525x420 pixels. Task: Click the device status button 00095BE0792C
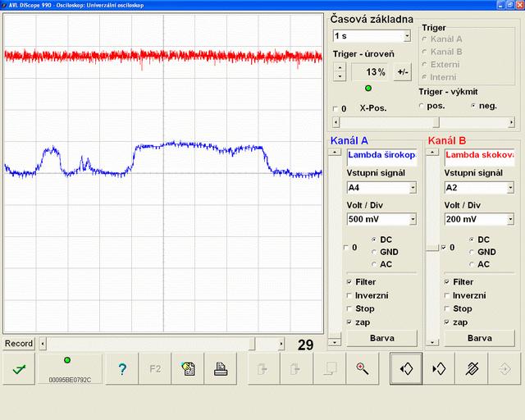point(69,369)
